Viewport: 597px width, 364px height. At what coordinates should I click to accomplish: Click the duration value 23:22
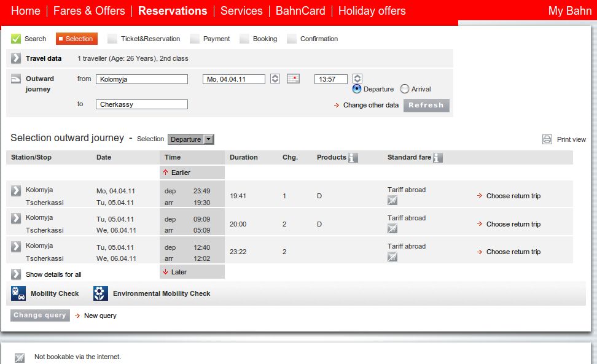(238, 252)
